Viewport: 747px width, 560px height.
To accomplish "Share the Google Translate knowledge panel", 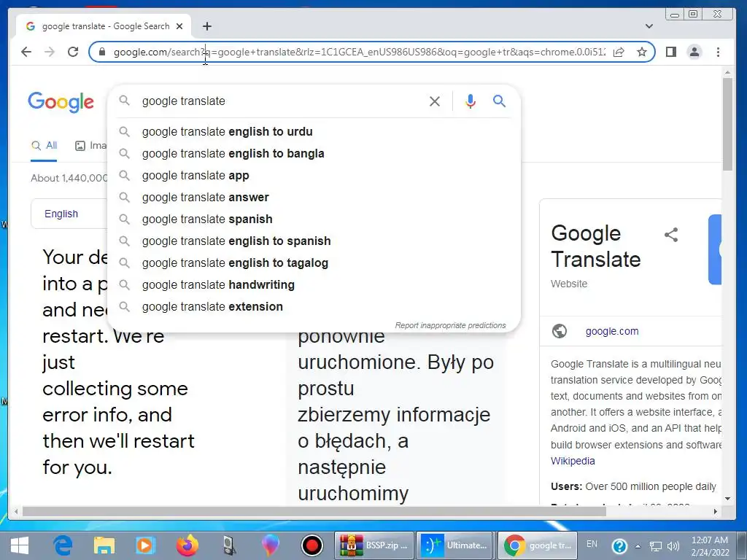I will [x=671, y=235].
